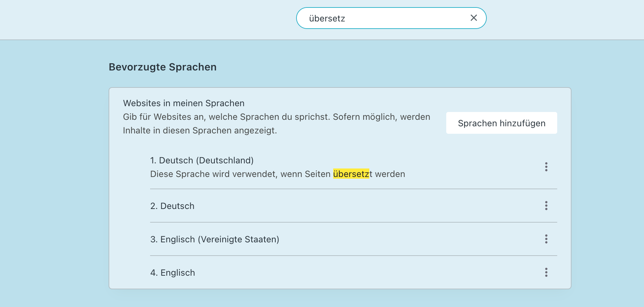Select the '3. Englisch (Vereinigte Staaten)' row
Viewport: 644px width, 307px height.
point(354,239)
